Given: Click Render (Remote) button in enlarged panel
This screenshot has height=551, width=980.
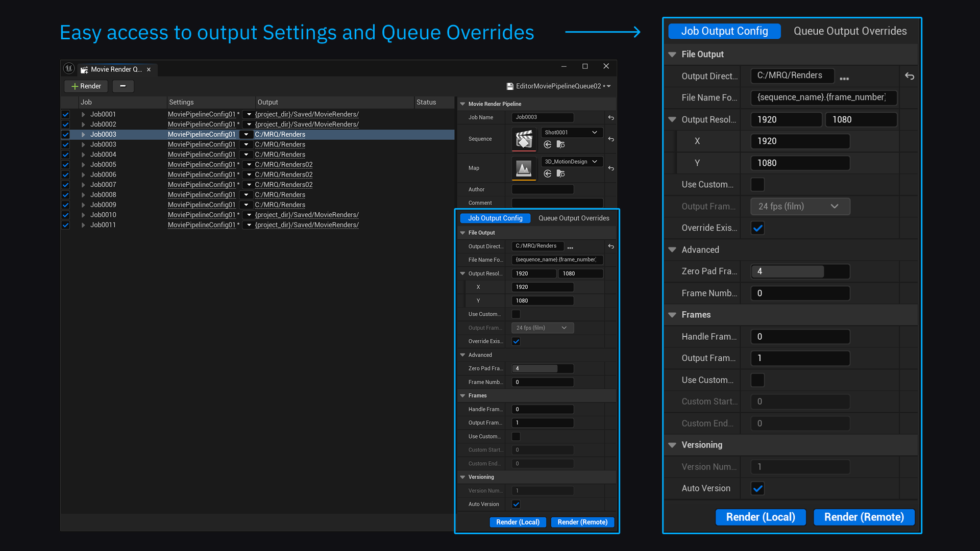Looking at the screenshot, I should (864, 517).
